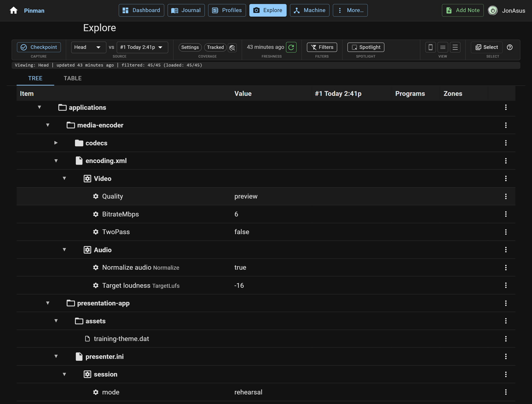Collapse the assets folder

pos(56,321)
